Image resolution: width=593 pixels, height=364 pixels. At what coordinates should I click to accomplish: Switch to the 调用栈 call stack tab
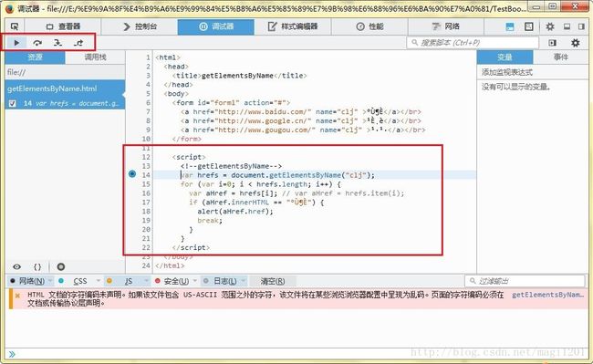(95, 57)
